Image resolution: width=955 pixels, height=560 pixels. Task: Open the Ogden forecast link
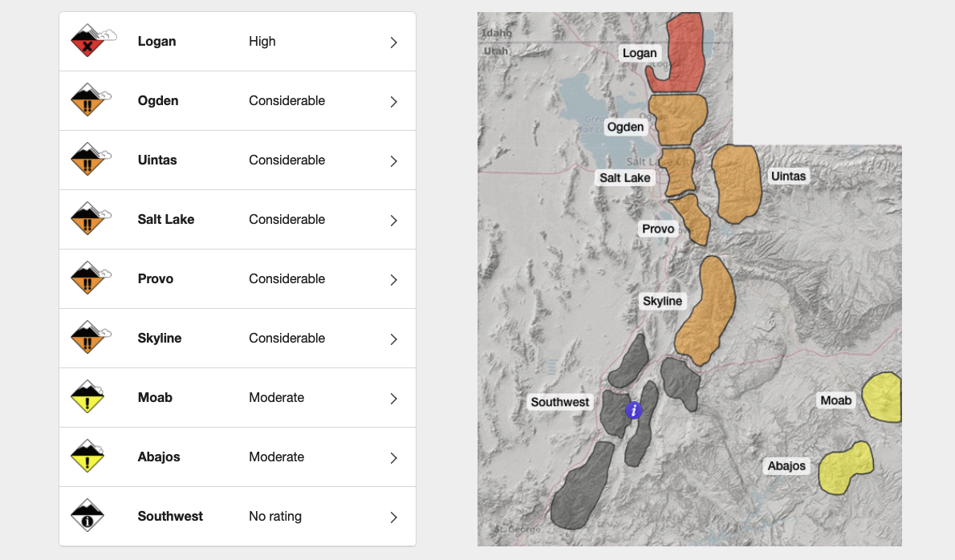click(x=158, y=101)
